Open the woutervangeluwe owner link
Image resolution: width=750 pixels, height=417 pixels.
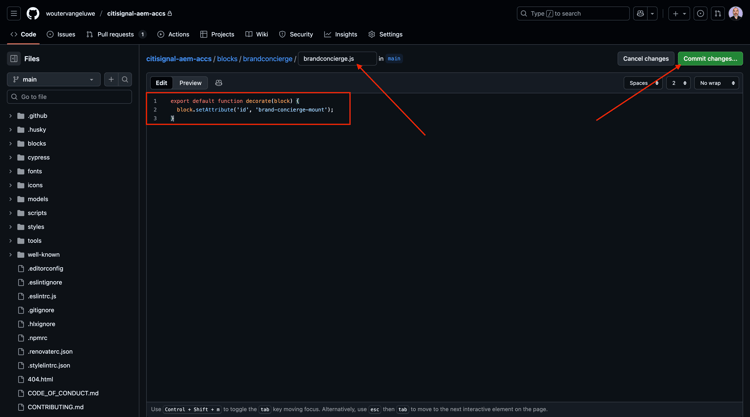pyautogui.click(x=70, y=13)
